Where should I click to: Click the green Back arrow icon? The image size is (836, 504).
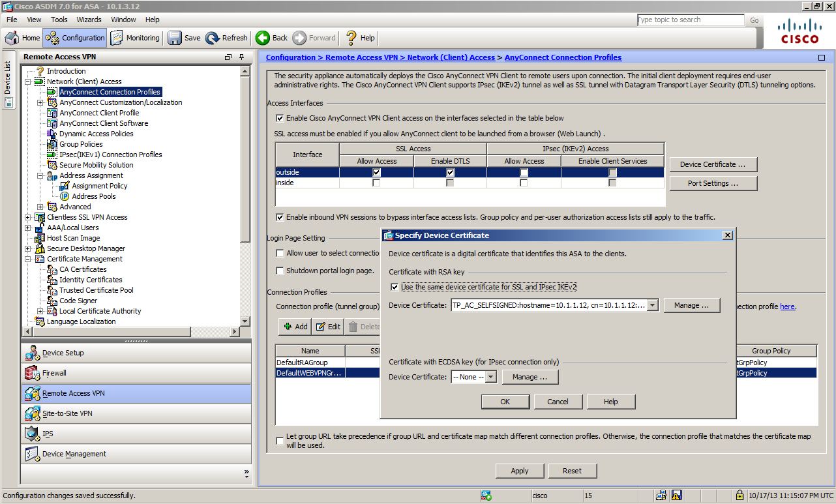tap(263, 38)
